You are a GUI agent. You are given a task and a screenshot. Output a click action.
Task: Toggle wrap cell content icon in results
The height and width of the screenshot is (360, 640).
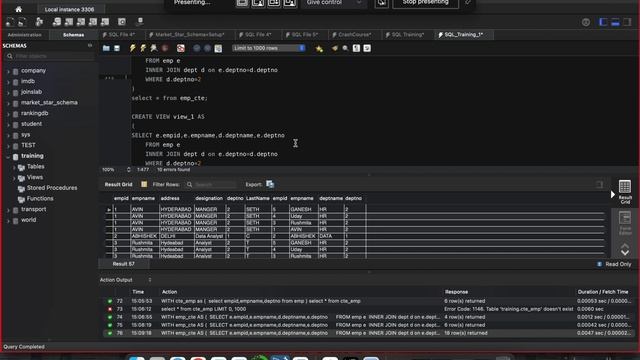(x=599, y=184)
